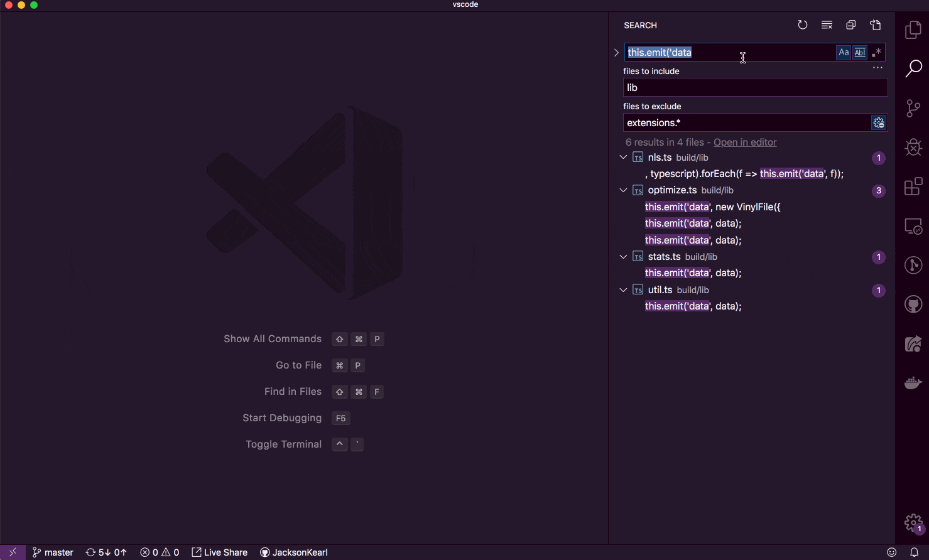This screenshot has height=560, width=929.
Task: Collapse the nls.ts search results
Action: click(x=623, y=157)
